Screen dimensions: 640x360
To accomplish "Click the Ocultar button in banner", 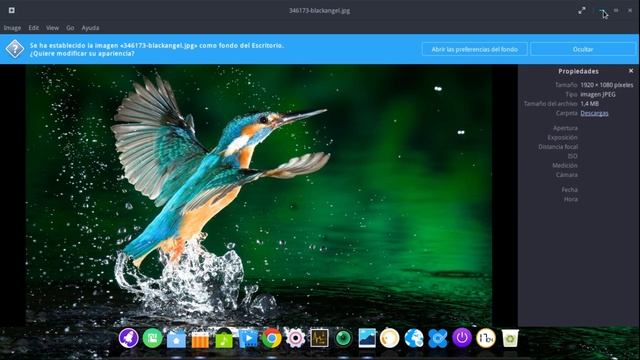I will (583, 49).
